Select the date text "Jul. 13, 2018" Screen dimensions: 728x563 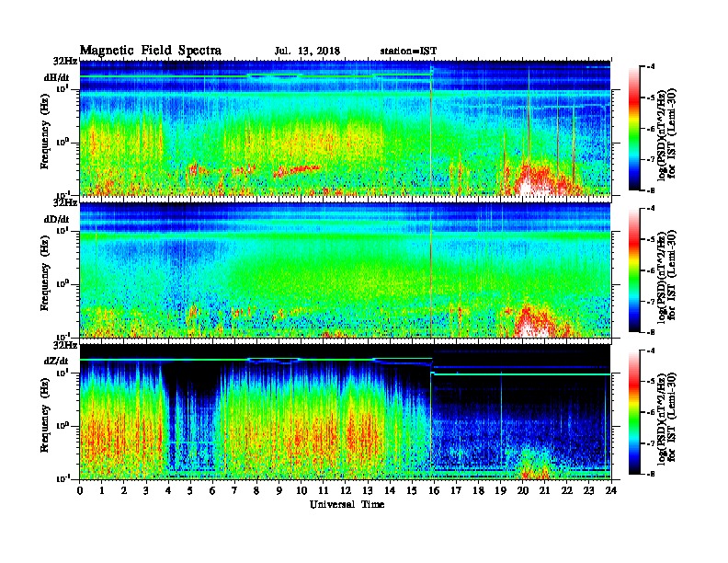click(307, 52)
